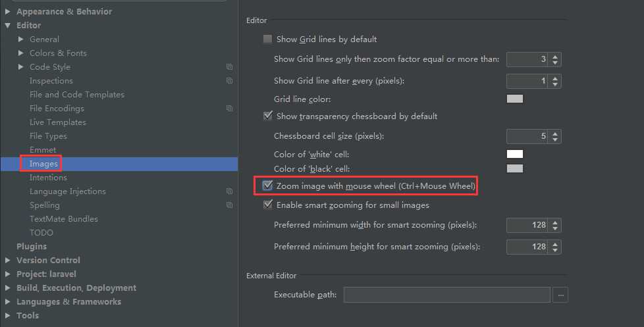Click the Executable path text field

coord(446,295)
